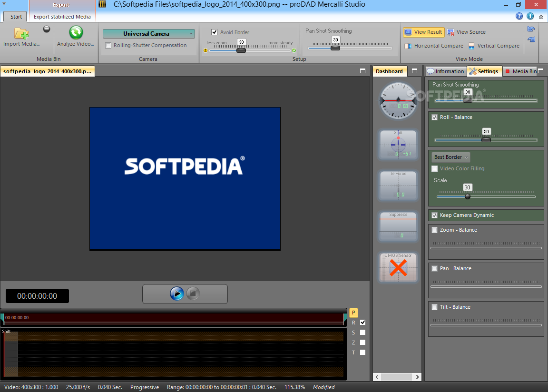548x392 pixels.
Task: Click the Suppress dashboard gauge
Action: (x=398, y=226)
